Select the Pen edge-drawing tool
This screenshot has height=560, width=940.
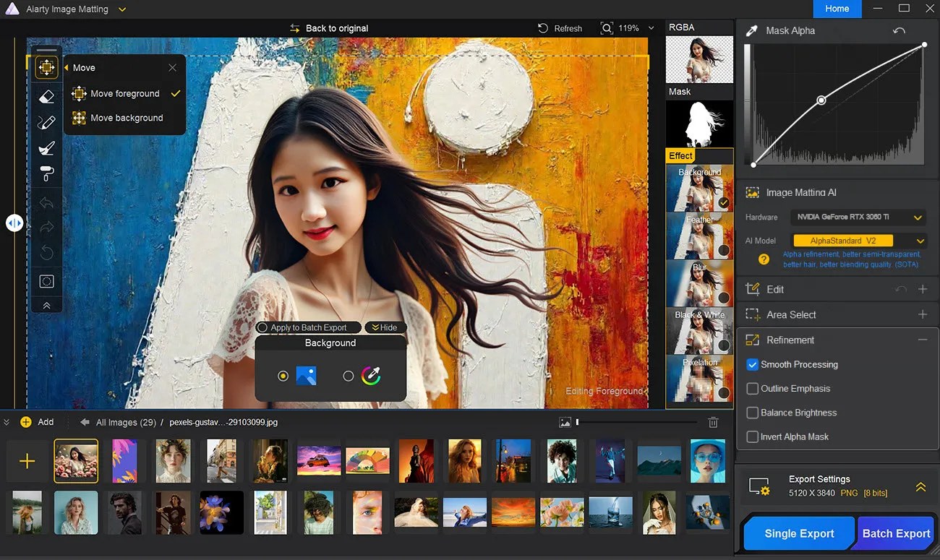tap(46, 121)
